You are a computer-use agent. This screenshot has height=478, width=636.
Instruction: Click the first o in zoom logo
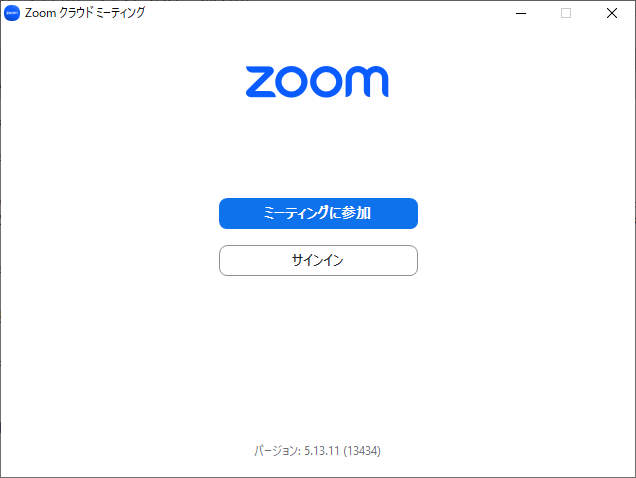pyautogui.click(x=293, y=82)
